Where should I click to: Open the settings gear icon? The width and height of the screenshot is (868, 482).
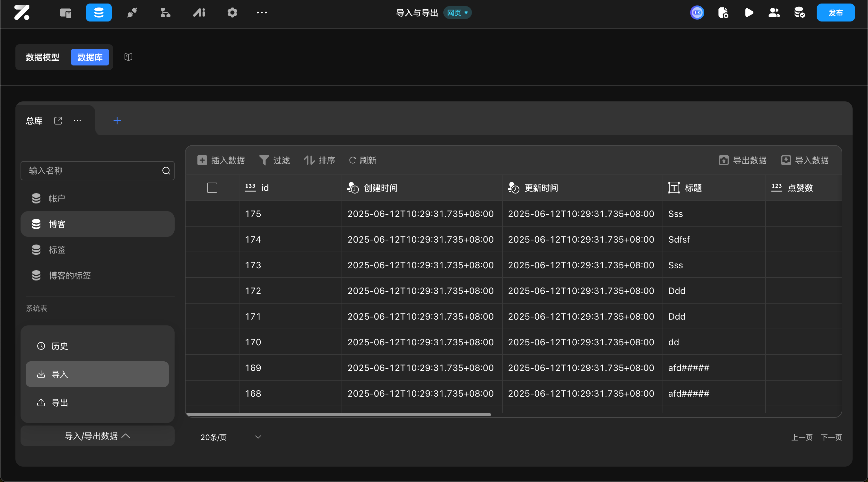pos(232,13)
